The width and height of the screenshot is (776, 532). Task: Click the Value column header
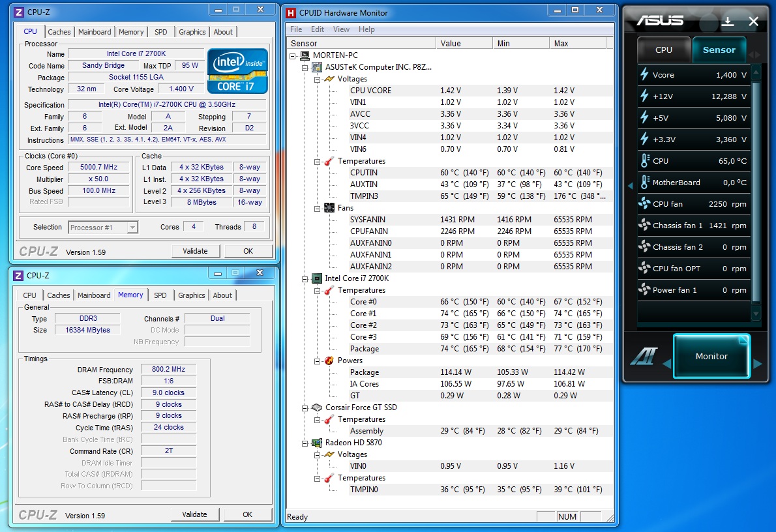point(464,44)
